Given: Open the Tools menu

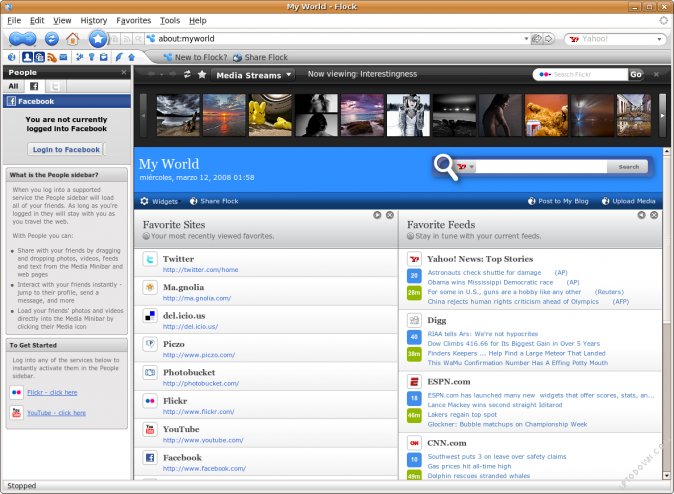Looking at the screenshot, I should (170, 20).
